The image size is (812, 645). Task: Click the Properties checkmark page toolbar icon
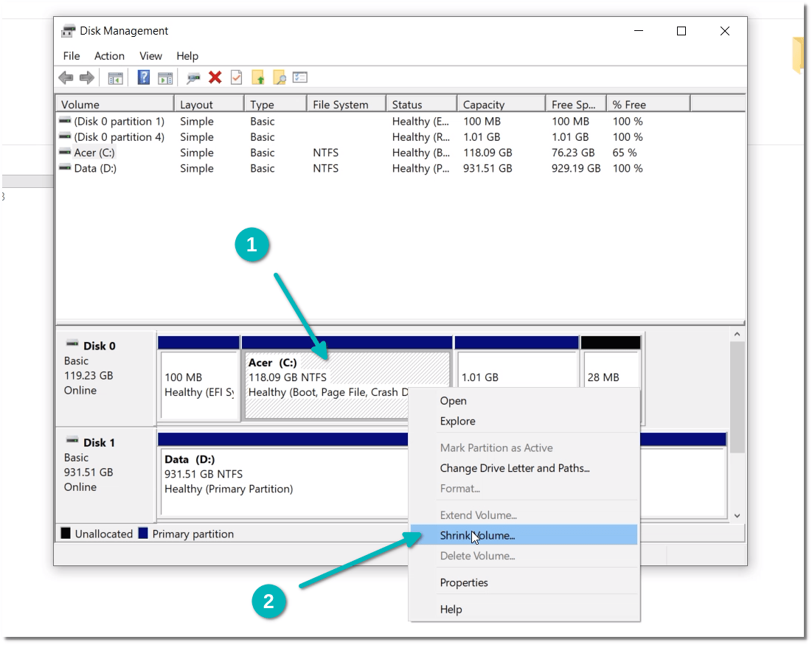pos(236,77)
